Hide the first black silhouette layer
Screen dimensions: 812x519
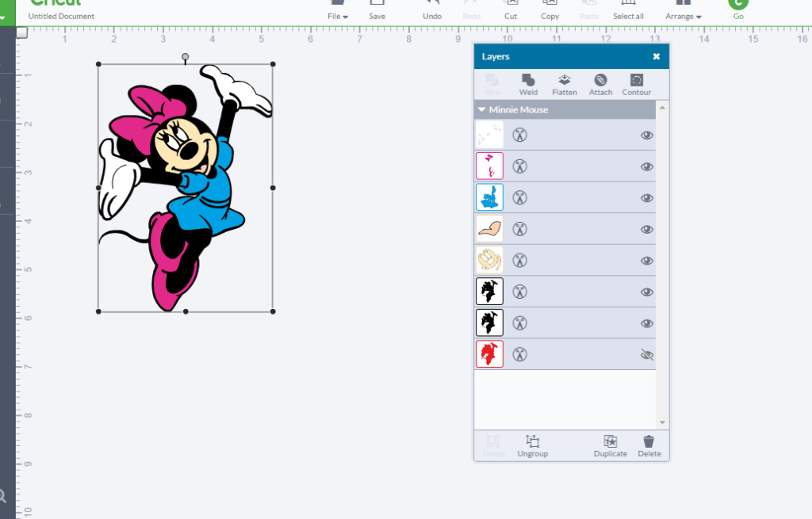[647, 292]
